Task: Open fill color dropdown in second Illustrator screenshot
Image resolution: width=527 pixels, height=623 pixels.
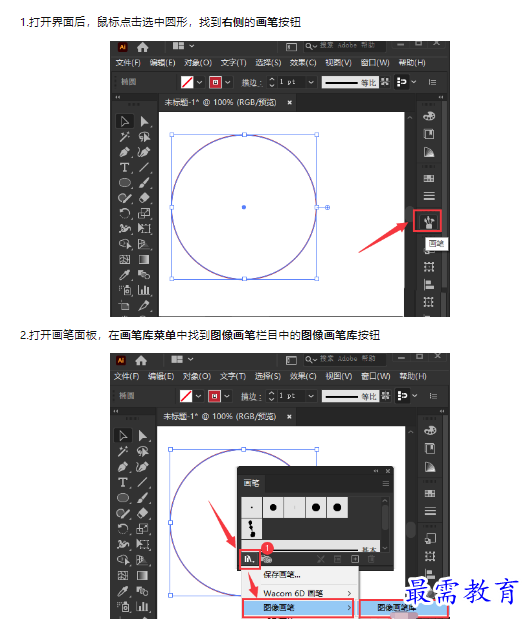Action: tap(198, 396)
